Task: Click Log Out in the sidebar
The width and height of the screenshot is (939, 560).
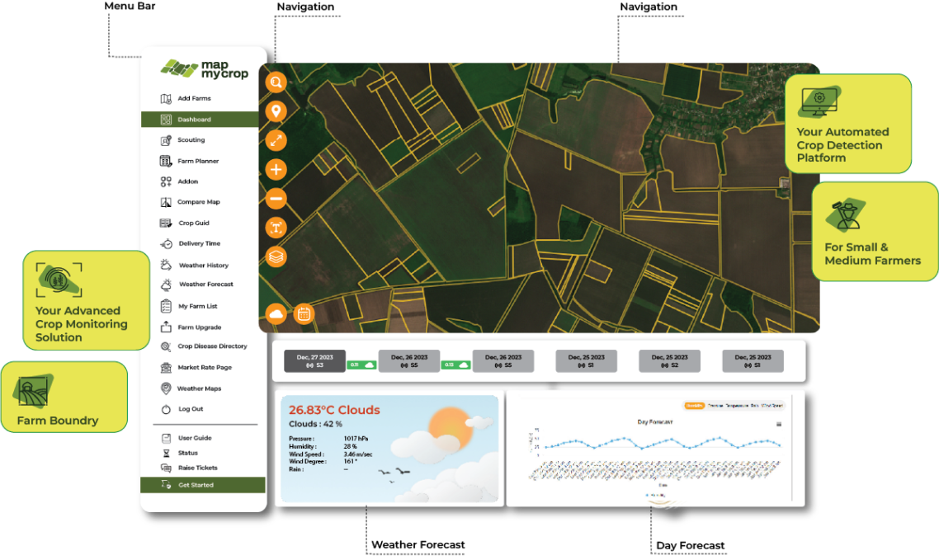Action: tap(190, 409)
